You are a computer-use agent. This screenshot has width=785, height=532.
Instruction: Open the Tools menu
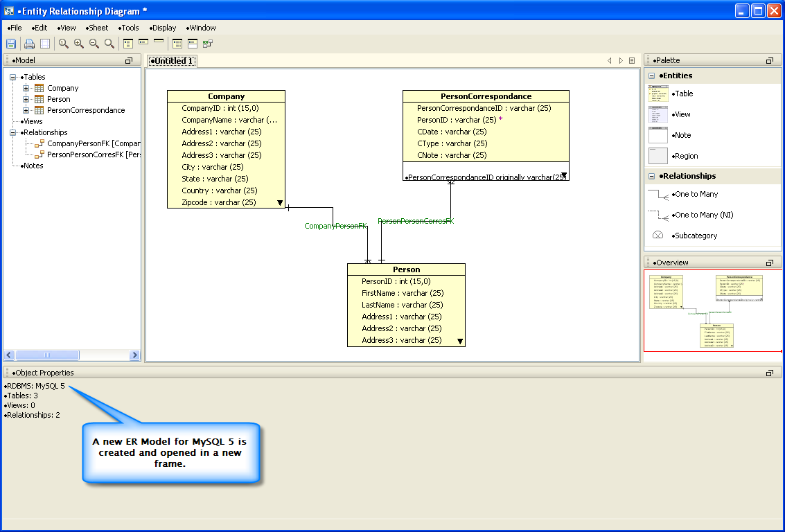129,28
